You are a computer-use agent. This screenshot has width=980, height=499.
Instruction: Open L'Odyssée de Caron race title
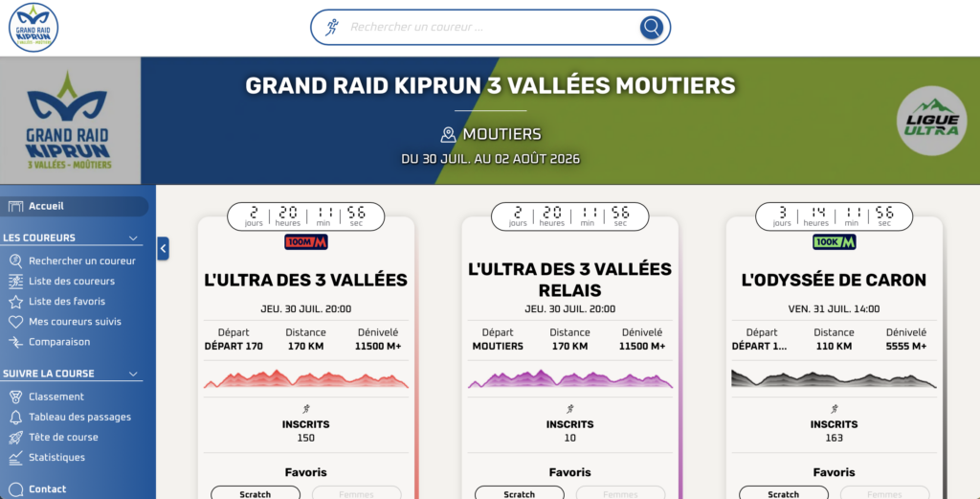835,280
